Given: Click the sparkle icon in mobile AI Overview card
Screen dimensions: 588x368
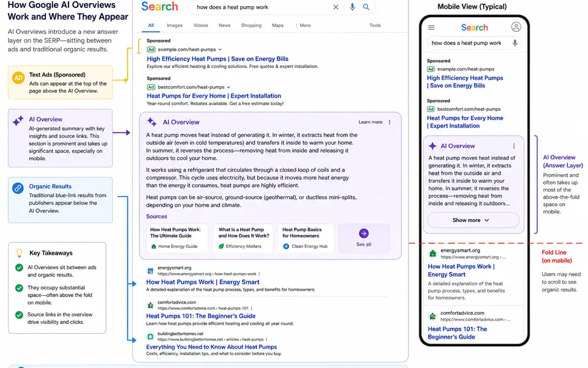Looking at the screenshot, I should [x=432, y=146].
